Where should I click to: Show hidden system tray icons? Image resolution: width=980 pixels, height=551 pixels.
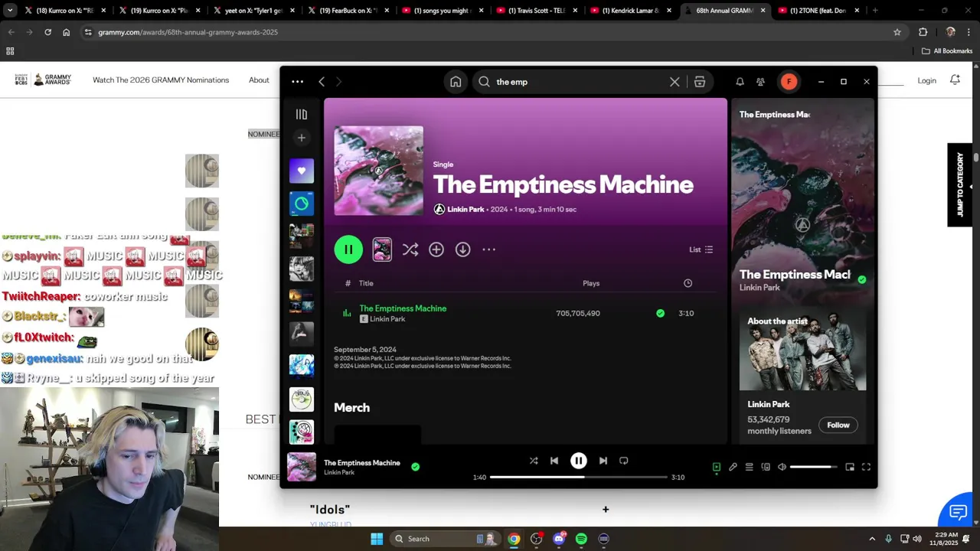pyautogui.click(x=871, y=539)
